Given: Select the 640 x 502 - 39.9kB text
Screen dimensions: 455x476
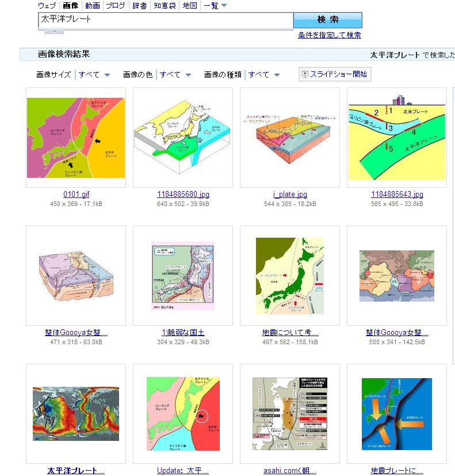Looking at the screenshot, I should [183, 204].
